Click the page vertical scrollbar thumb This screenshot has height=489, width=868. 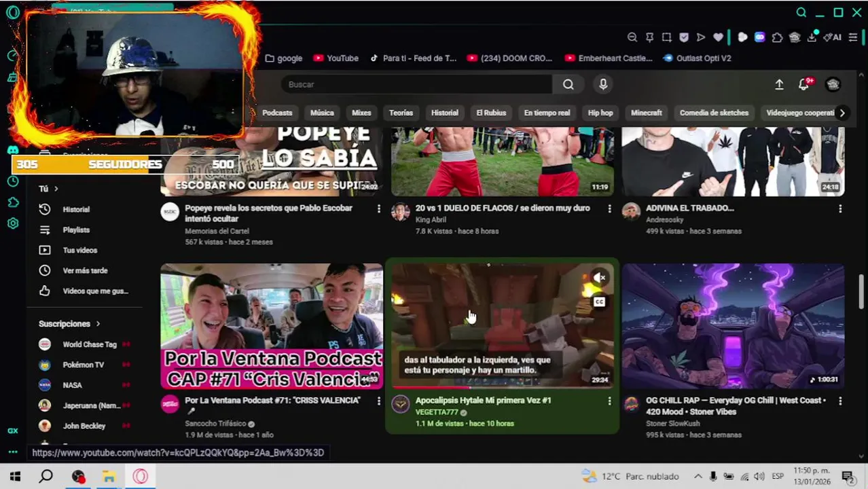click(862, 291)
